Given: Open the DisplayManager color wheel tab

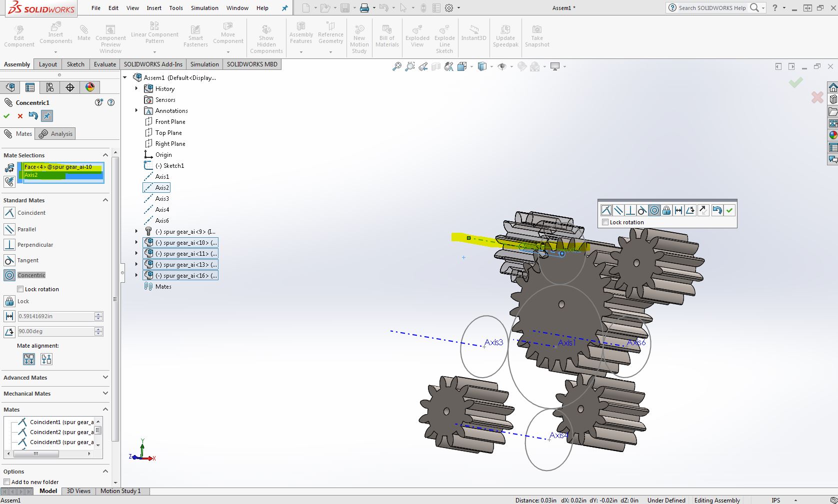Looking at the screenshot, I should 90,87.
